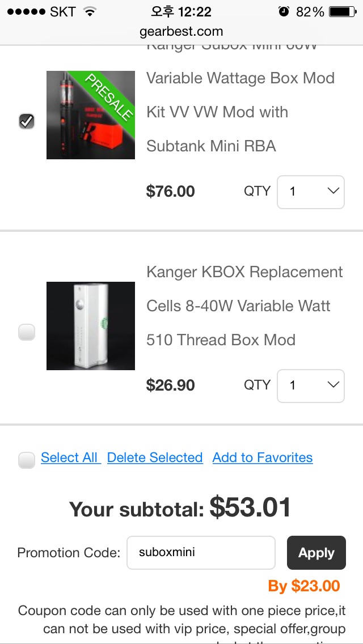Tap Delete Selected link
Screen dimensions: 363x644
coord(155,457)
